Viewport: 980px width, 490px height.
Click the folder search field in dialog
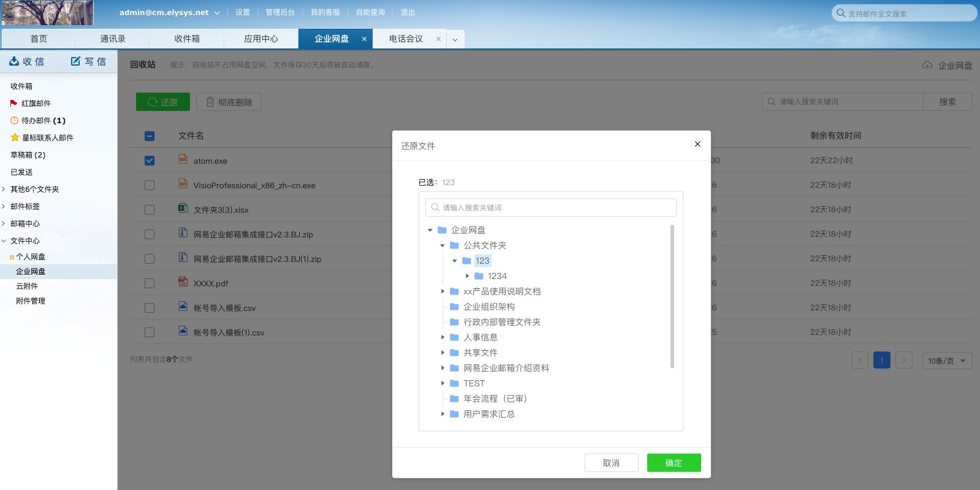550,208
